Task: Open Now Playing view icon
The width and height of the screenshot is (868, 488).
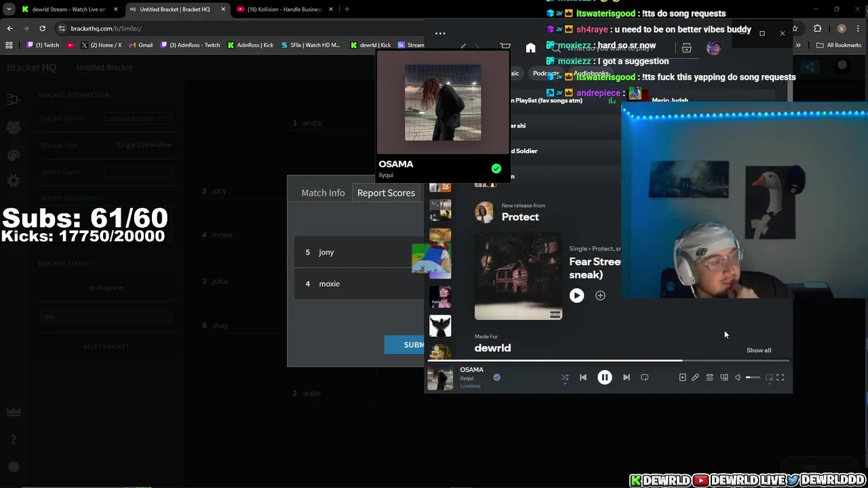Action: coord(682,378)
